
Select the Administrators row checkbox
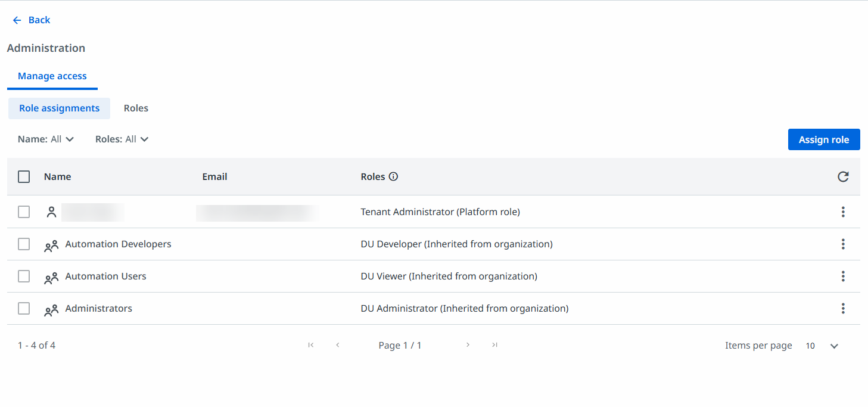[x=24, y=308]
